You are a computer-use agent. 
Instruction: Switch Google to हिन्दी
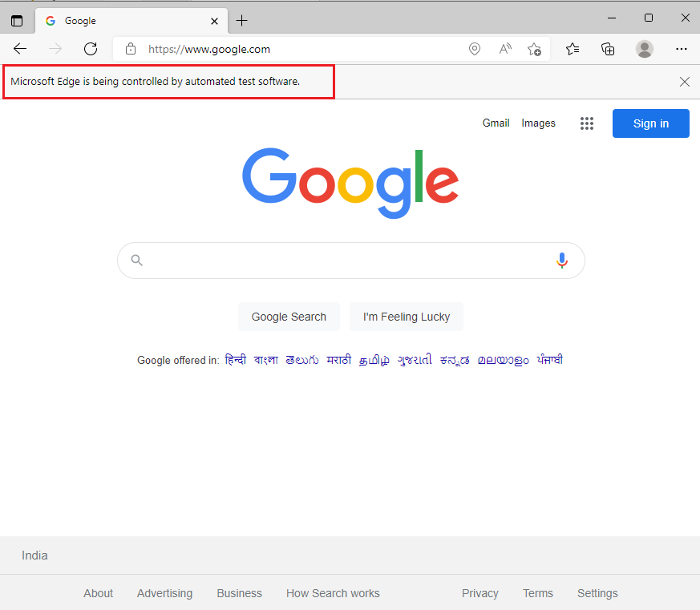(x=236, y=360)
